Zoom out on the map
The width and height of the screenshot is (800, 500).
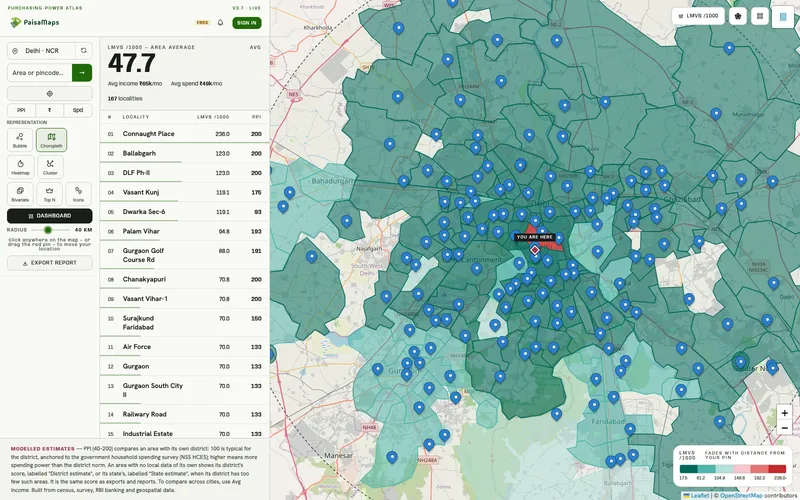(784, 428)
